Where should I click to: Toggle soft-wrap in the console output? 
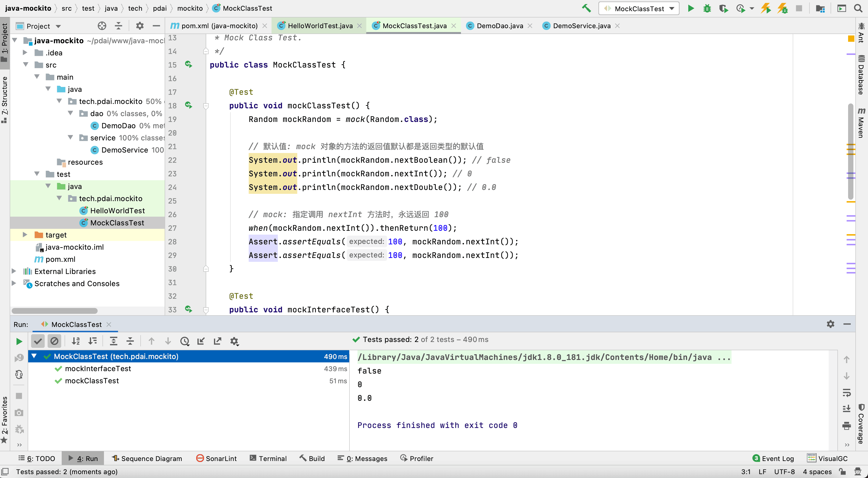(x=846, y=393)
